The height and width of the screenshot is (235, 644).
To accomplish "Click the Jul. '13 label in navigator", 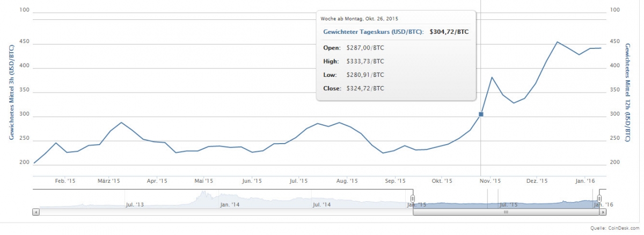I will [134, 204].
